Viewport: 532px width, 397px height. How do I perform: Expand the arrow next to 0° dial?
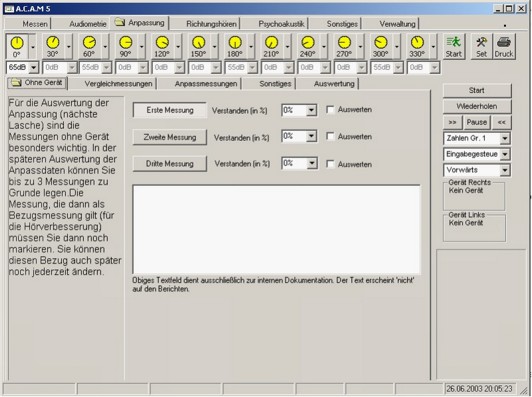pos(33,46)
